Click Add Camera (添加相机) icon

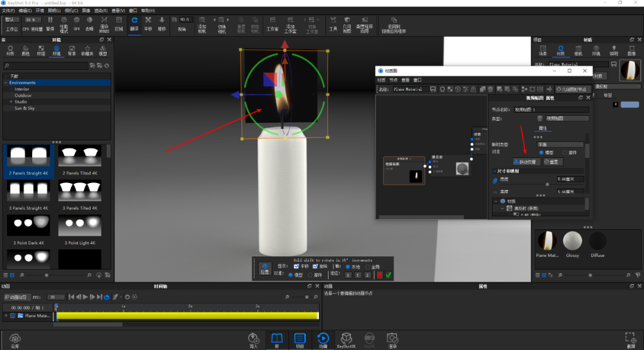pyautogui.click(x=202, y=24)
